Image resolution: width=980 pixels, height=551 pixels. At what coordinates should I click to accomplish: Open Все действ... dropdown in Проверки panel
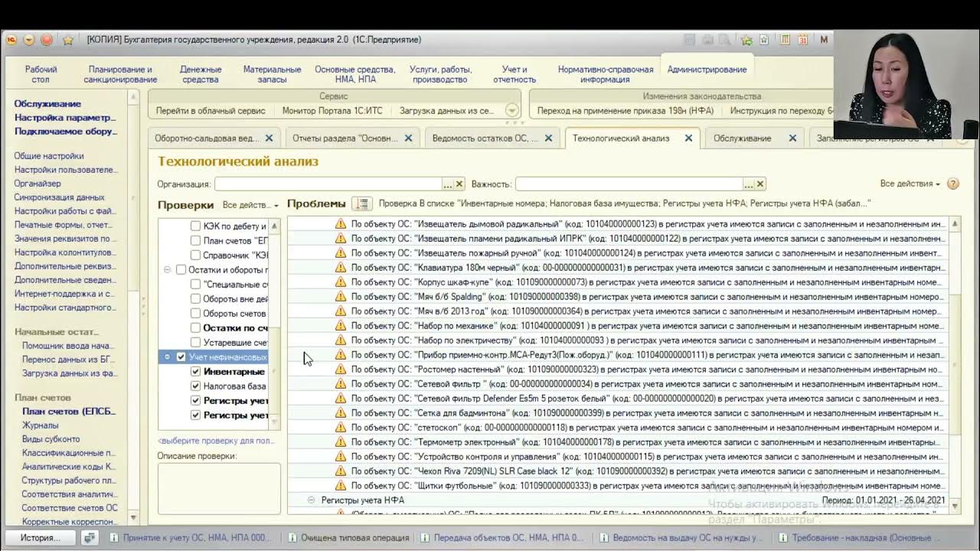click(x=250, y=205)
